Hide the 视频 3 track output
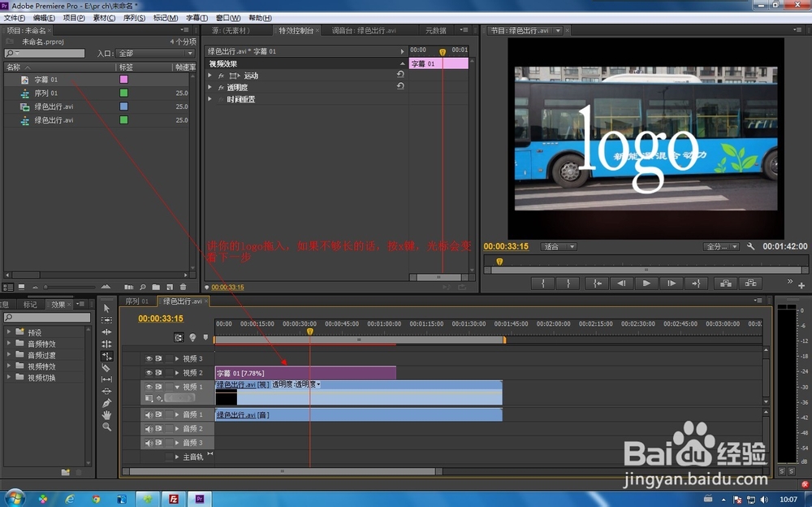Screen dimensions: 812x507 point(149,359)
